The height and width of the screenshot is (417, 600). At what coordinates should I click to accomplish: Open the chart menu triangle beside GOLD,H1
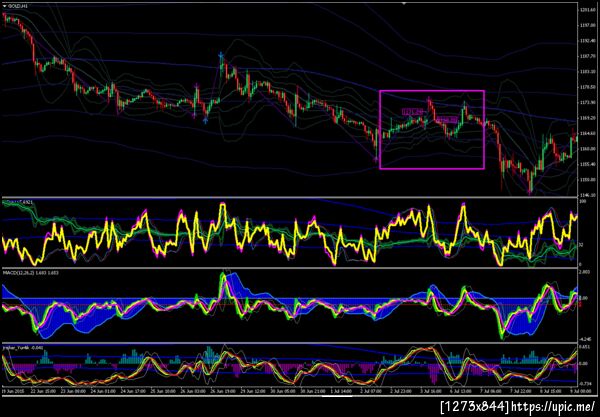tap(4, 7)
